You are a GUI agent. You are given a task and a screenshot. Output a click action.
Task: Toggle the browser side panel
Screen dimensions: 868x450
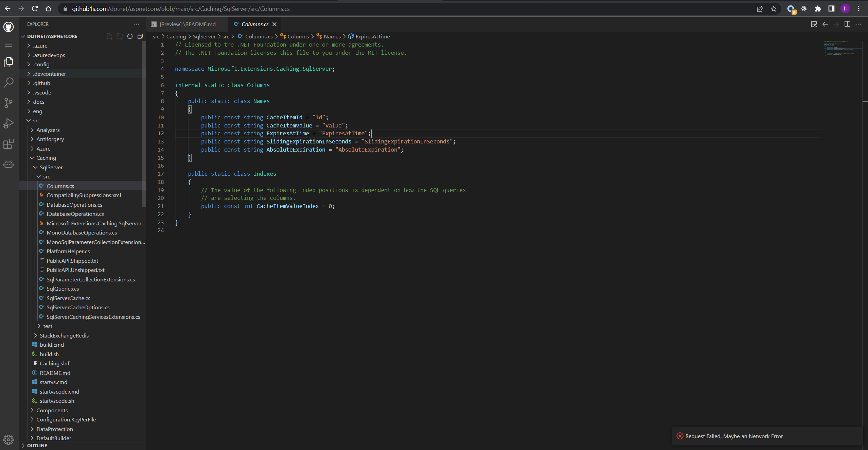point(831,9)
